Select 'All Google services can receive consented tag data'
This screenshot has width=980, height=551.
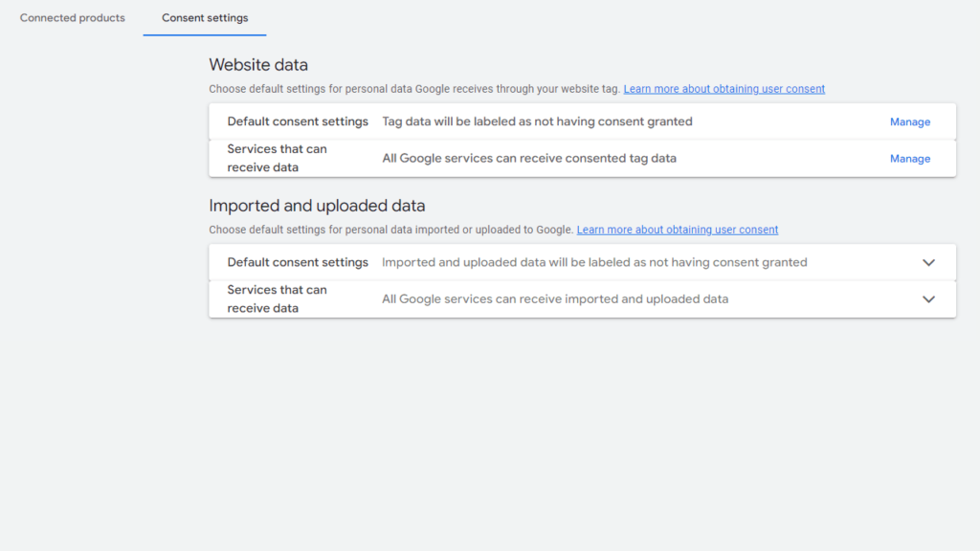click(529, 159)
